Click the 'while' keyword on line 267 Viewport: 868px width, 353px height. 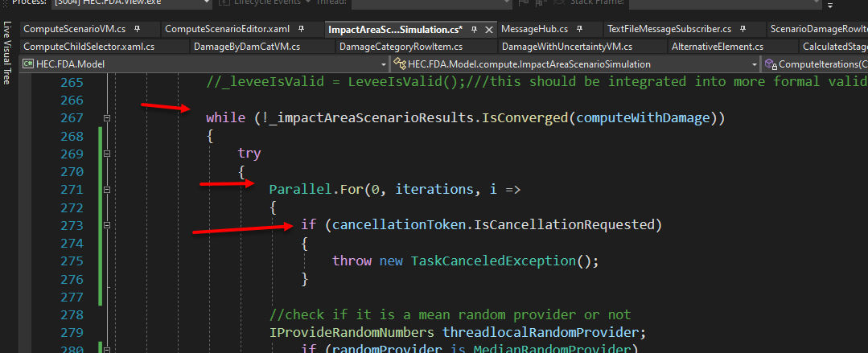pyautogui.click(x=225, y=118)
